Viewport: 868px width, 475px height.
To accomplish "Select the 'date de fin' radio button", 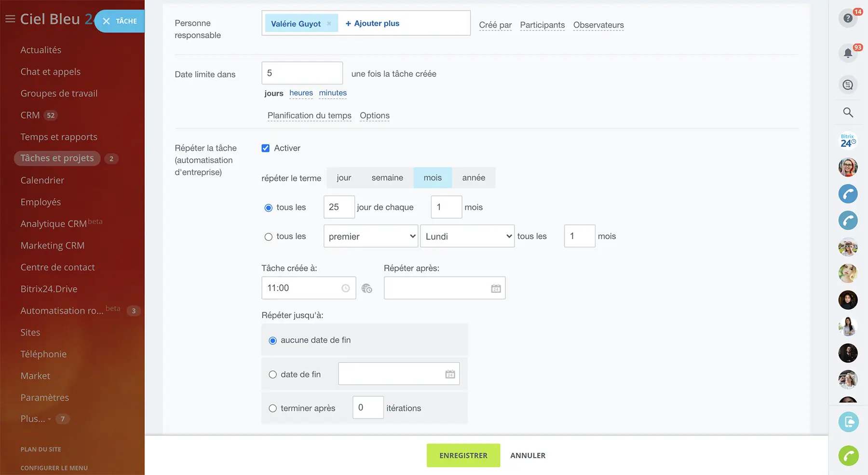I will (273, 375).
